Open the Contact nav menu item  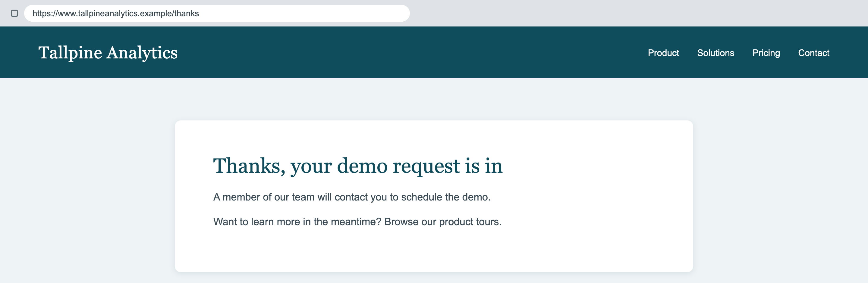[x=813, y=53]
